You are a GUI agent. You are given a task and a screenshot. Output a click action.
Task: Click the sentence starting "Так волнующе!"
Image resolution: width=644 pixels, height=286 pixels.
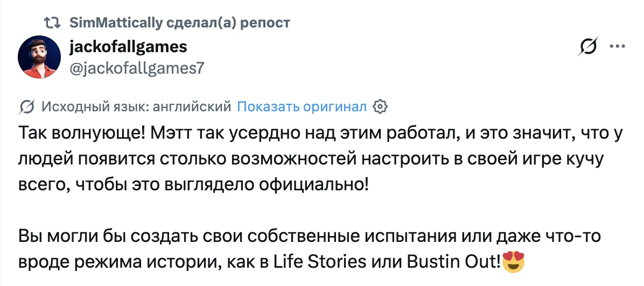tap(81, 134)
